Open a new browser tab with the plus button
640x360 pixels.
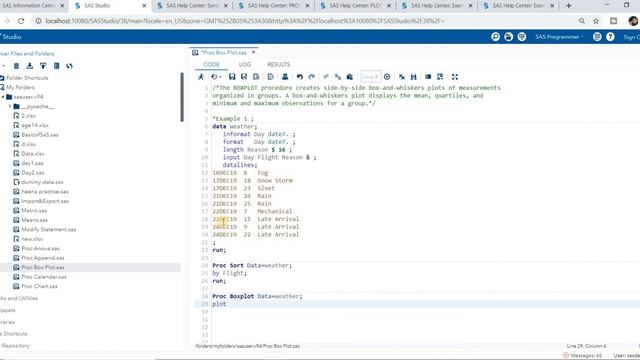point(569,6)
